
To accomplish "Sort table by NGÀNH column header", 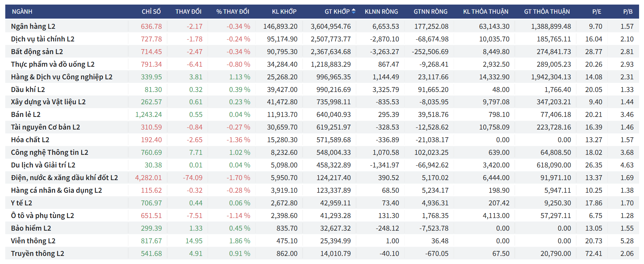I will (22, 12).
